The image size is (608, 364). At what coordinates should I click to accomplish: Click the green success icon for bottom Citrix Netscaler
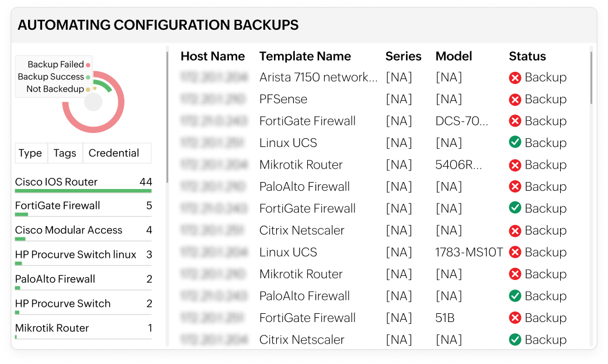[x=515, y=339]
